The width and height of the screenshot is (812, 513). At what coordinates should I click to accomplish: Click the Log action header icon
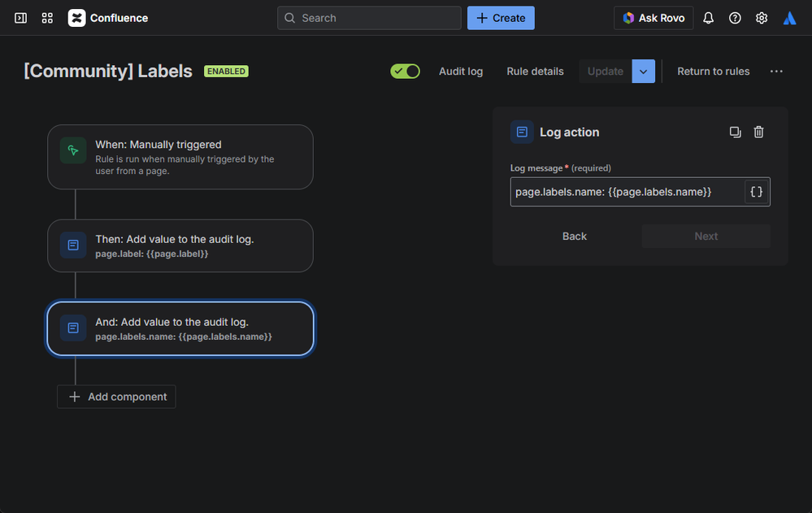pos(522,133)
